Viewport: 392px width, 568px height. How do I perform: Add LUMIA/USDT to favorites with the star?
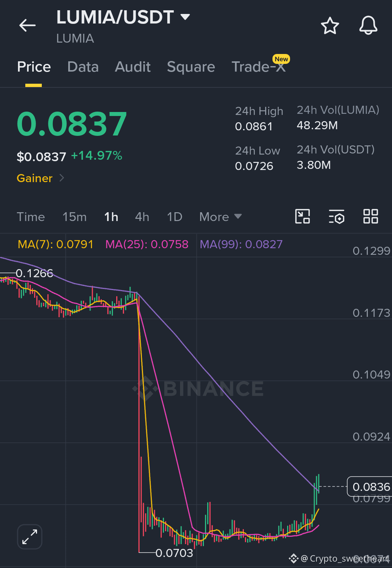pyautogui.click(x=330, y=26)
